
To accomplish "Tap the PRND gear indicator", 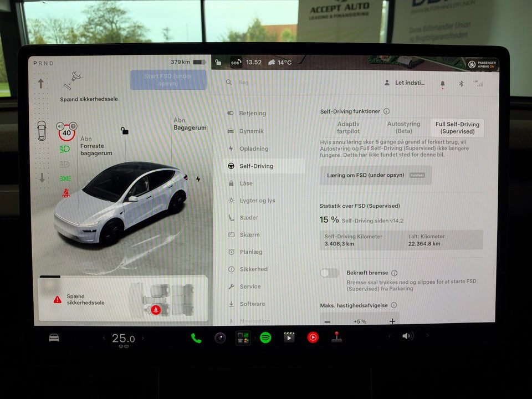I will (43, 63).
